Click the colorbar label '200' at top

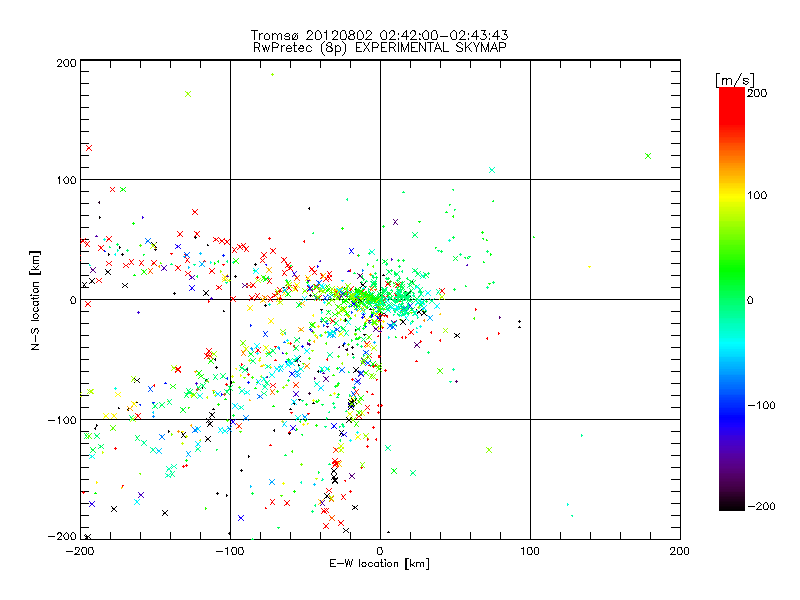click(757, 93)
